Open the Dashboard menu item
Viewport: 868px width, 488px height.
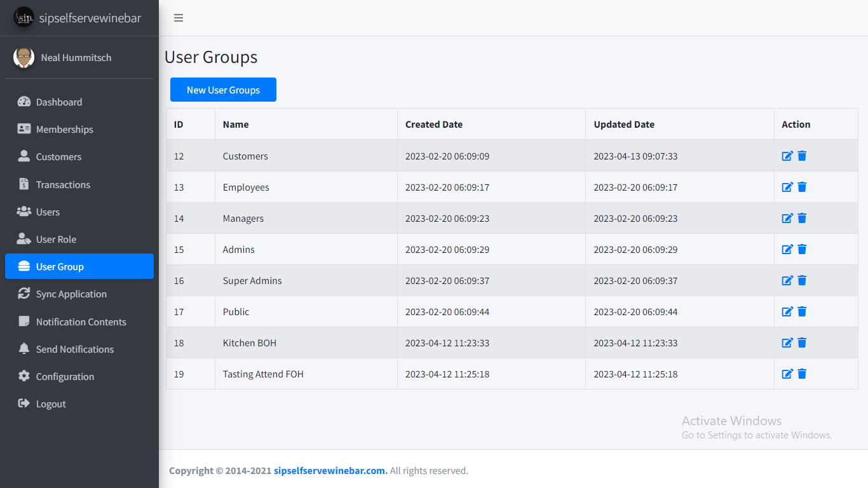click(x=58, y=102)
